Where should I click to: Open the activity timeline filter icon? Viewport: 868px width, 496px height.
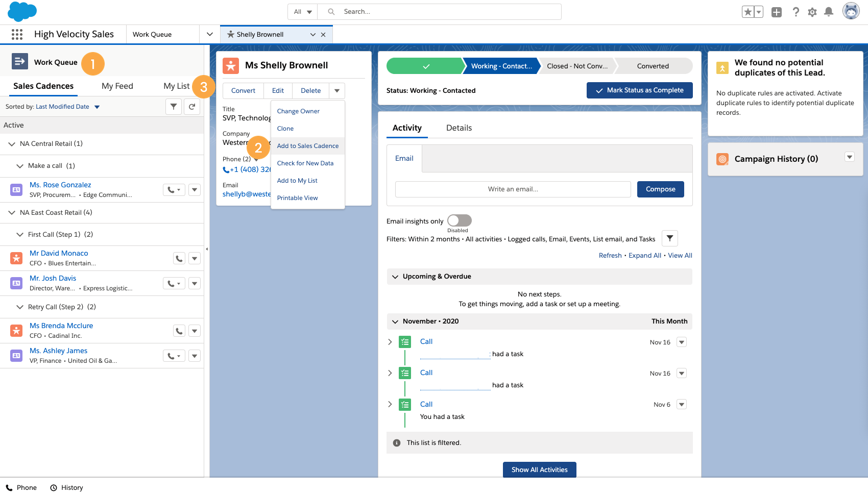coord(670,238)
